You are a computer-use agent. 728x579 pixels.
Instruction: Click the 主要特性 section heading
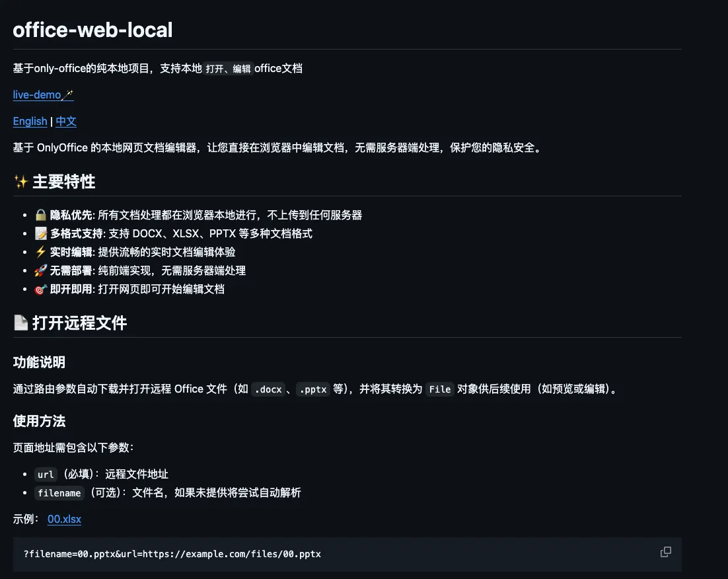point(64,182)
